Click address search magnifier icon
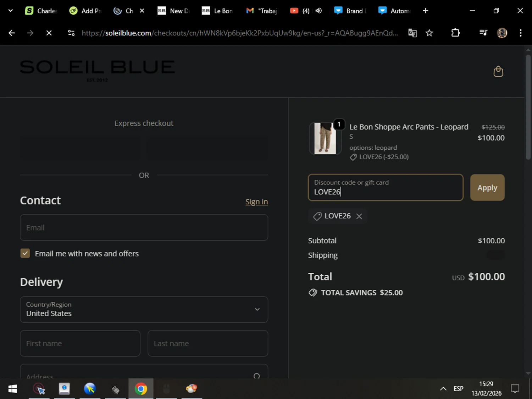Viewport: 532px width, 399px height. point(257,376)
